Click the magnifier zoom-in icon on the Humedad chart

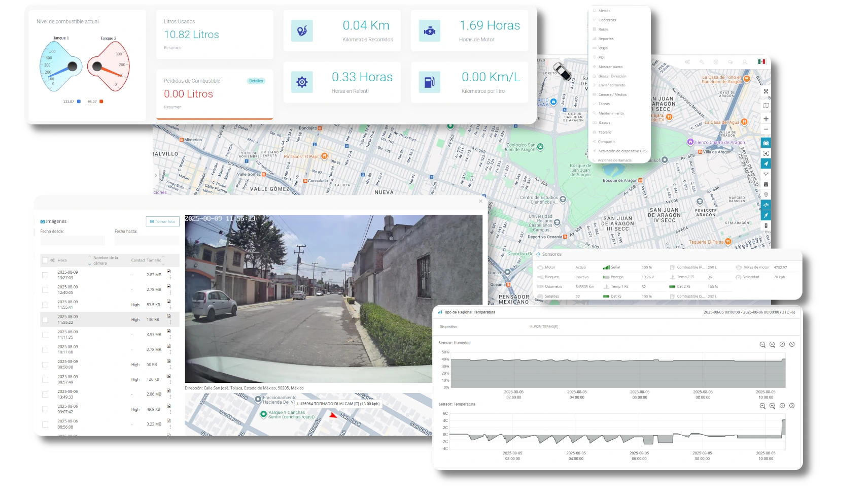772,344
